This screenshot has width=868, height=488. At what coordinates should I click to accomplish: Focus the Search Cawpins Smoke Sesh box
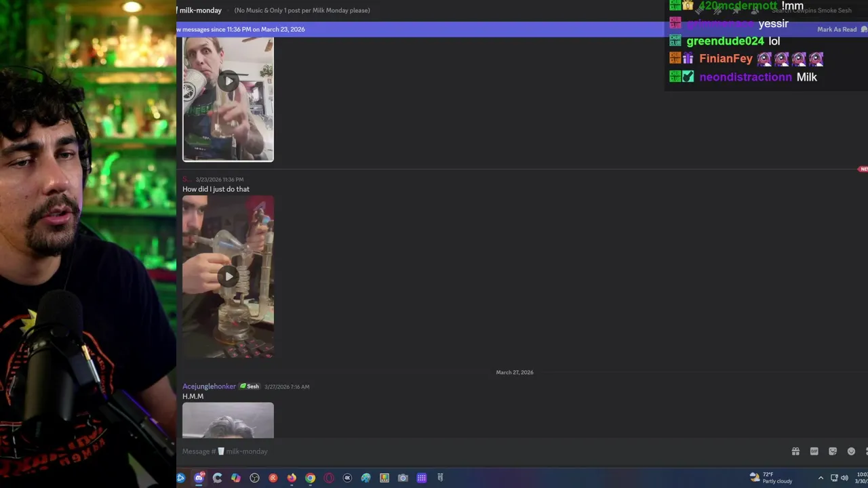click(811, 11)
